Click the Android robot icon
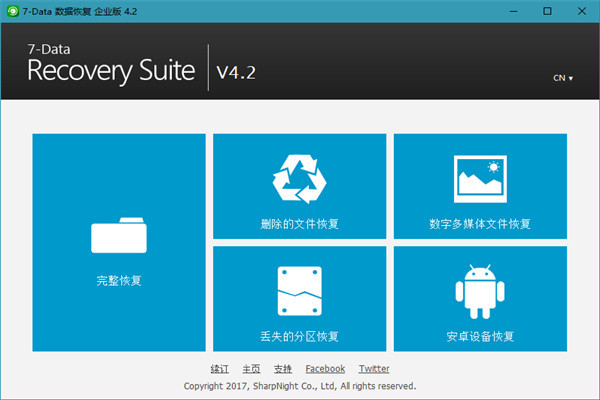Screen dimensions: 600x400 pyautogui.click(x=481, y=290)
